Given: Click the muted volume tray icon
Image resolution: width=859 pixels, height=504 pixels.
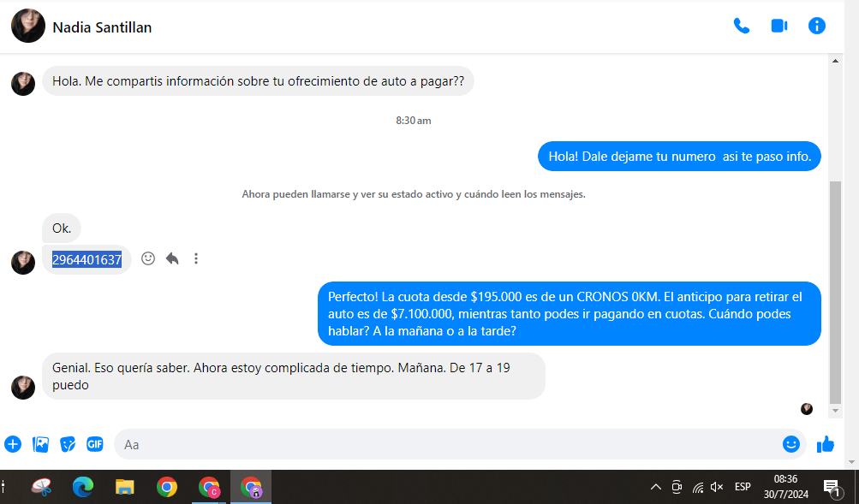Looking at the screenshot, I should click(717, 487).
